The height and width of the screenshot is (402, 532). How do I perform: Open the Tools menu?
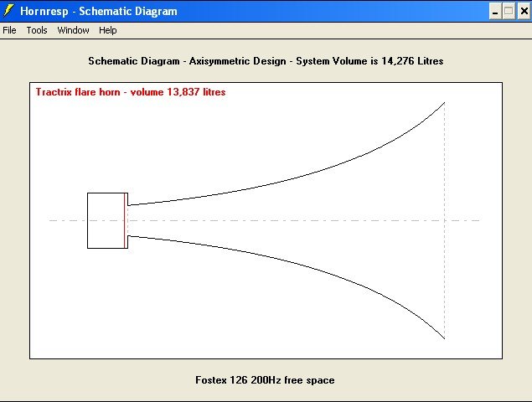[37, 30]
